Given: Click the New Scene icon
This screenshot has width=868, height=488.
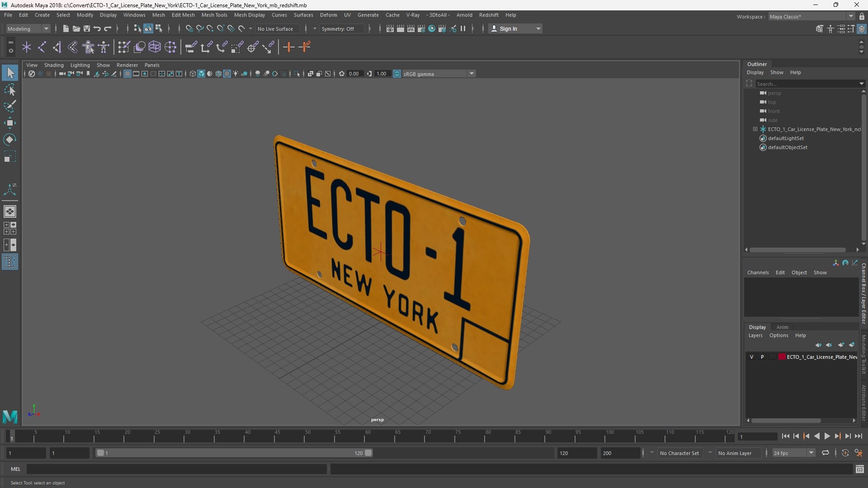Looking at the screenshot, I should (66, 28).
